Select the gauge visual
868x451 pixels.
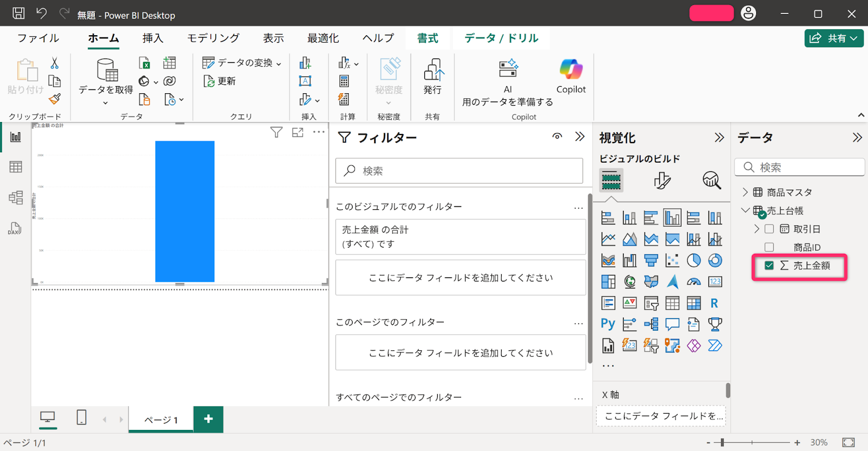[694, 282]
